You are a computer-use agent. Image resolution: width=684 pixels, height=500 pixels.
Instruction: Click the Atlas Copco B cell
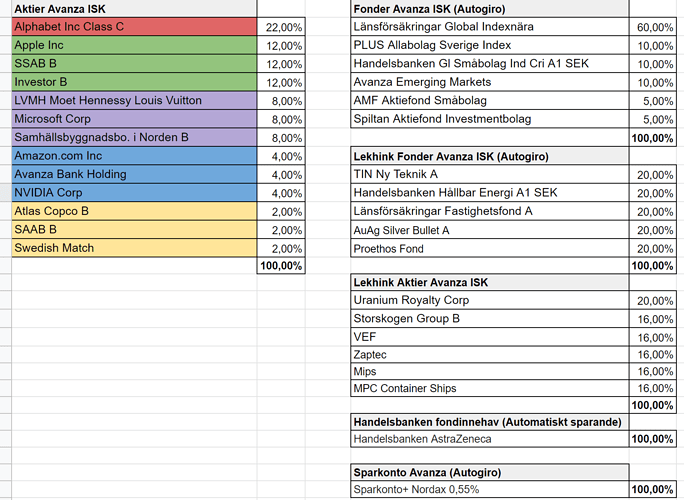tap(133, 211)
